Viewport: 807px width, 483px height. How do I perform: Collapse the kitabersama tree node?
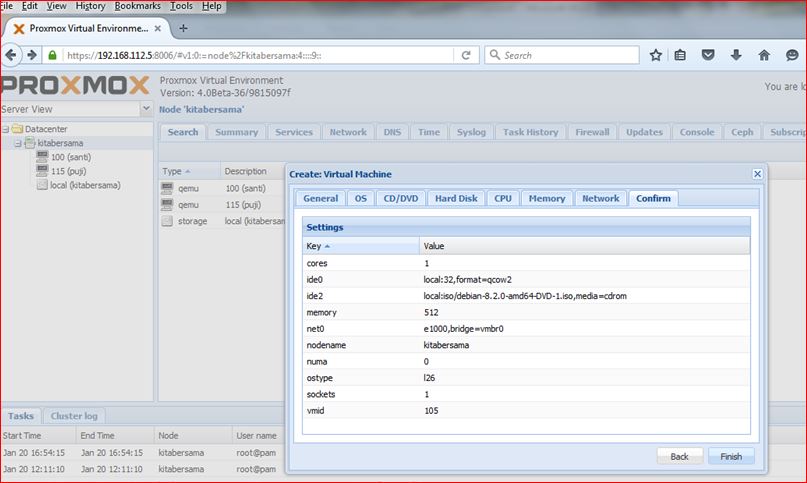18,143
